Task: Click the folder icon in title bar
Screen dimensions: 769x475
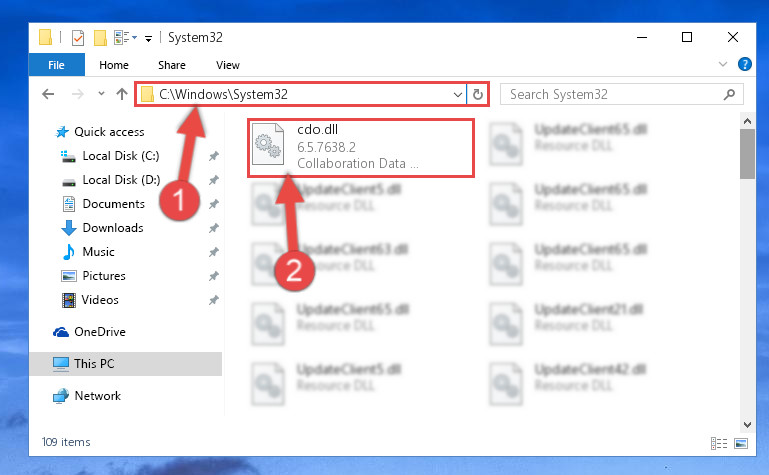Action: click(45, 37)
